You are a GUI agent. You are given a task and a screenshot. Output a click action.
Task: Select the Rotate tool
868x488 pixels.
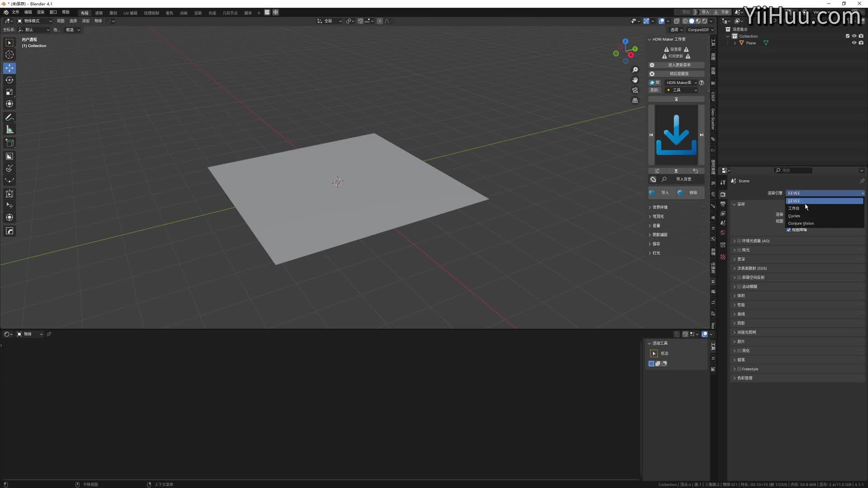click(x=9, y=80)
